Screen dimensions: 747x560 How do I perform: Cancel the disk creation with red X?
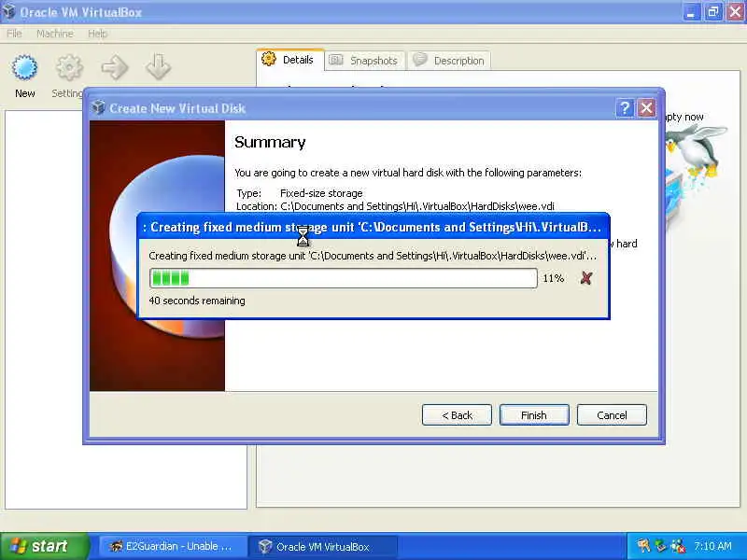pos(586,278)
